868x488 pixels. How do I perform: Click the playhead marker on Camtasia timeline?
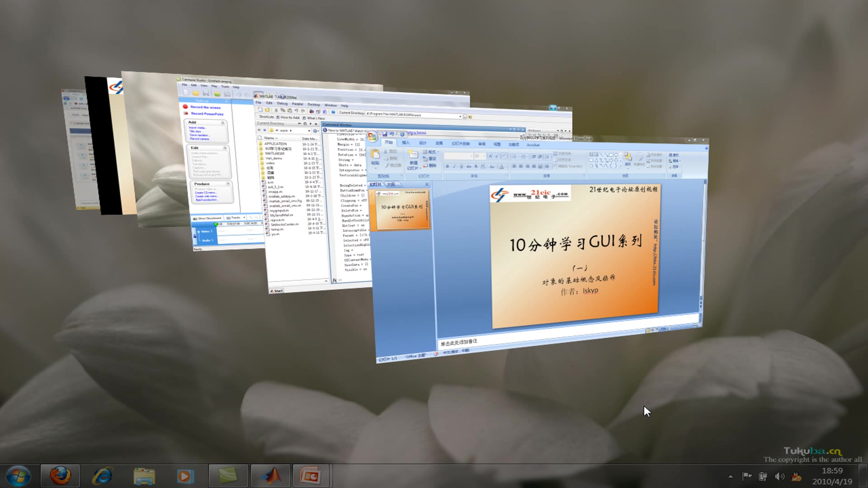coord(216,224)
